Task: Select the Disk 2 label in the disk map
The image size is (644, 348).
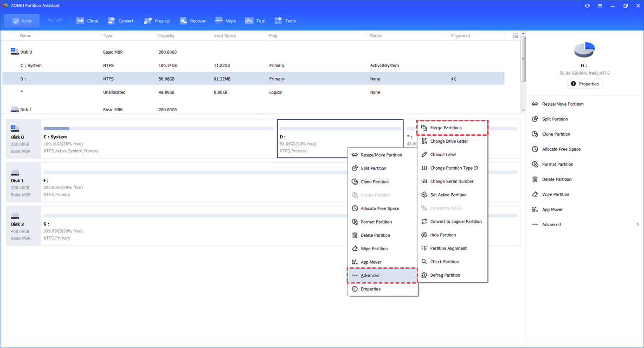Action: 23,226
